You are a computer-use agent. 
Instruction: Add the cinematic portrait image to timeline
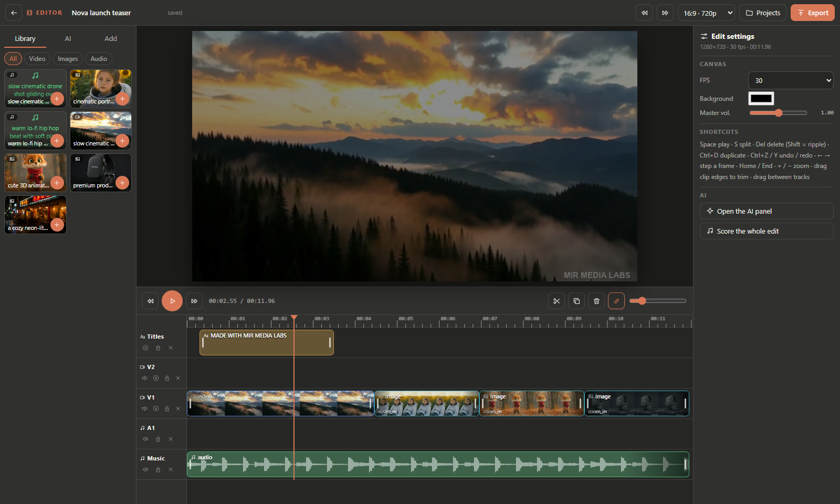[122, 99]
